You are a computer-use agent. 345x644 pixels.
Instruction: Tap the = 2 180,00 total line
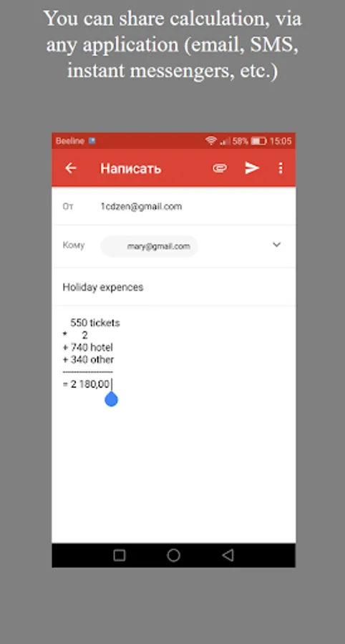[x=86, y=384]
